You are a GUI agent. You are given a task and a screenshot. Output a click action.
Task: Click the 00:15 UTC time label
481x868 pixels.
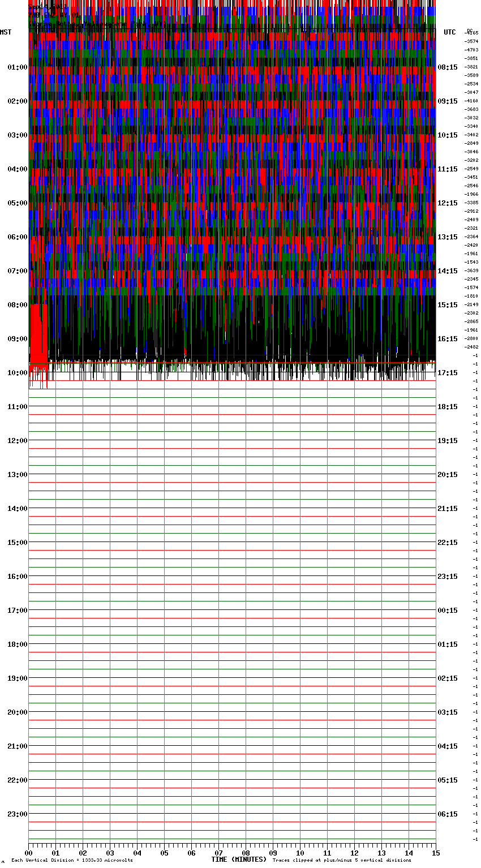click(448, 611)
